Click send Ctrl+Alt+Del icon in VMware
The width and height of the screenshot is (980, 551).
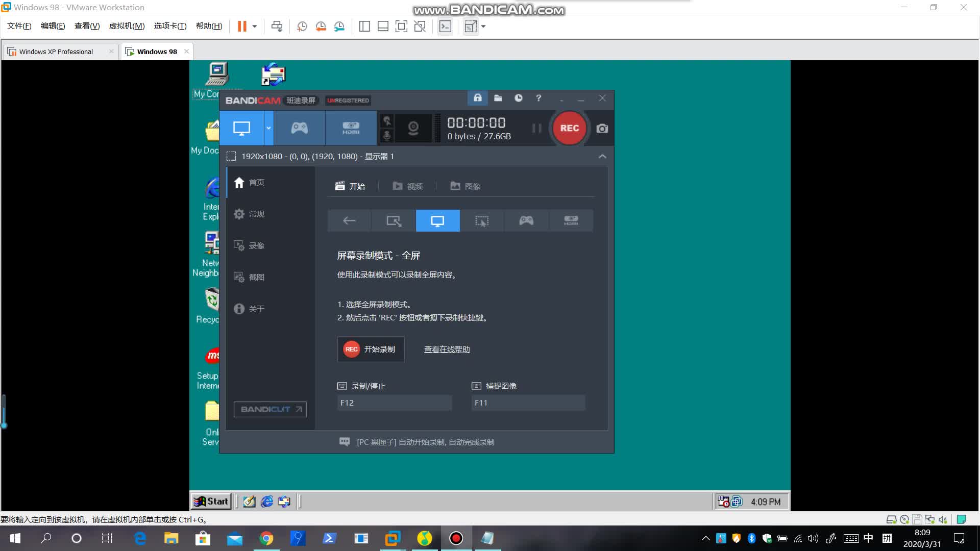[x=277, y=27]
